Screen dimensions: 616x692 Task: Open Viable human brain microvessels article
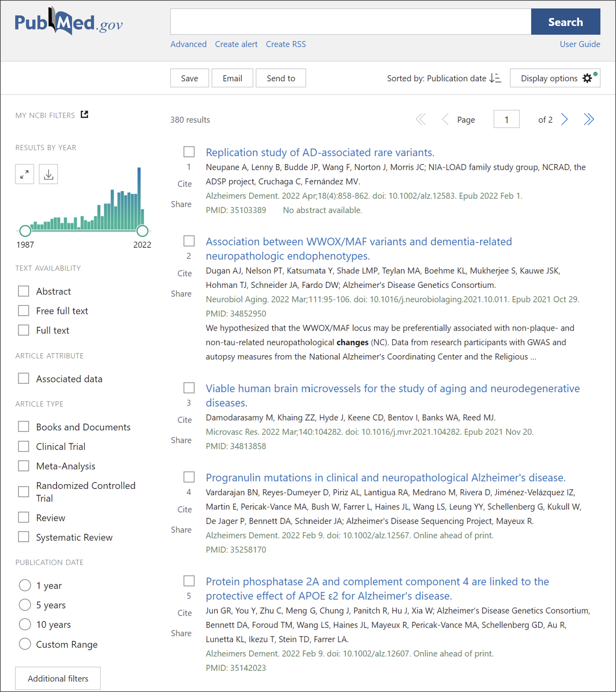pos(393,395)
